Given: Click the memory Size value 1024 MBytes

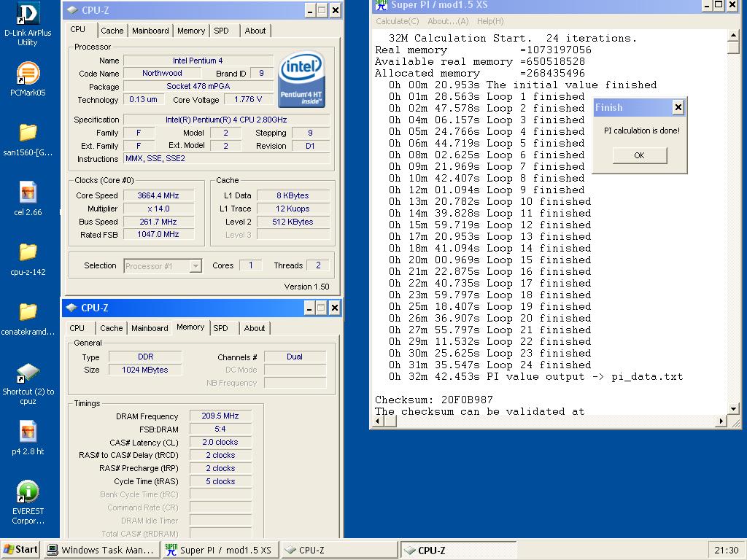Looking at the screenshot, I should (x=145, y=370).
